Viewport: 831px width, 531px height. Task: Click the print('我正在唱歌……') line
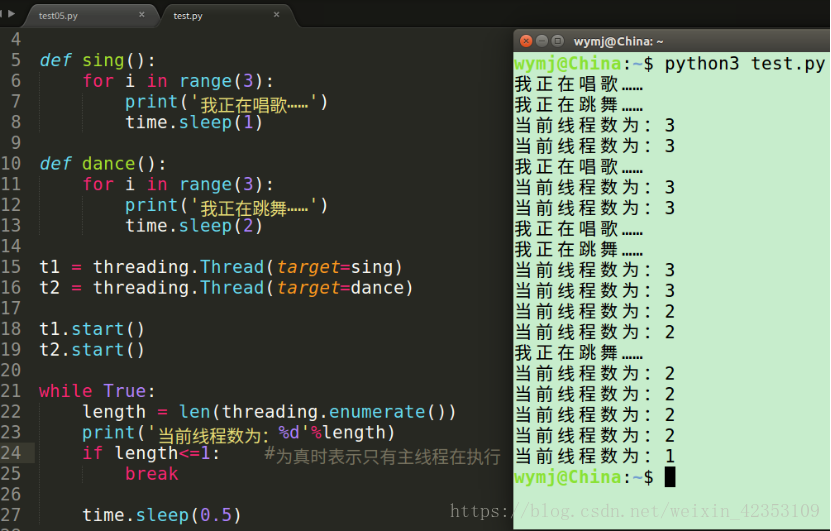(x=226, y=102)
